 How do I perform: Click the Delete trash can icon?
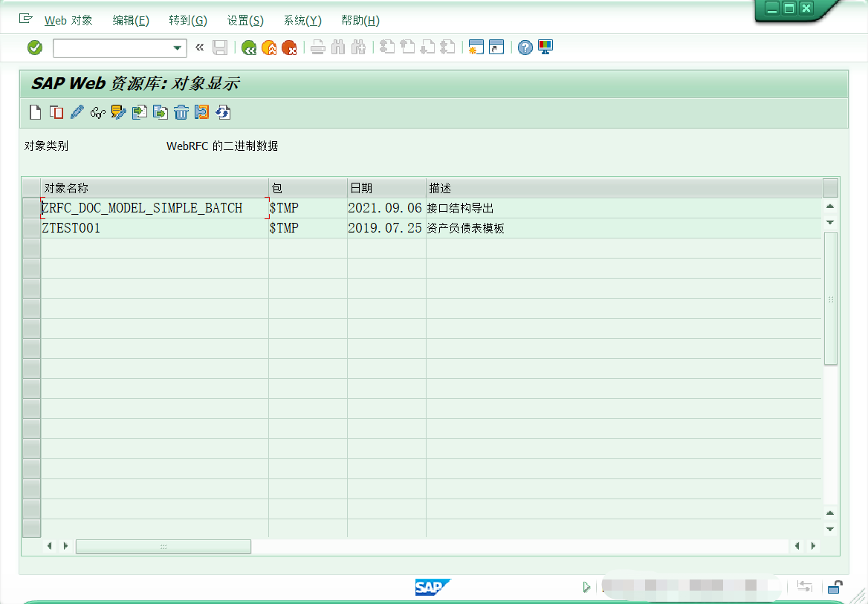(181, 112)
